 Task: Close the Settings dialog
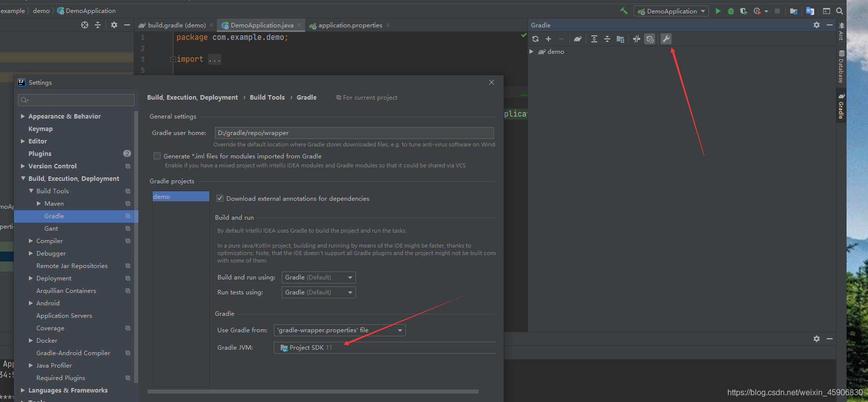coord(492,82)
